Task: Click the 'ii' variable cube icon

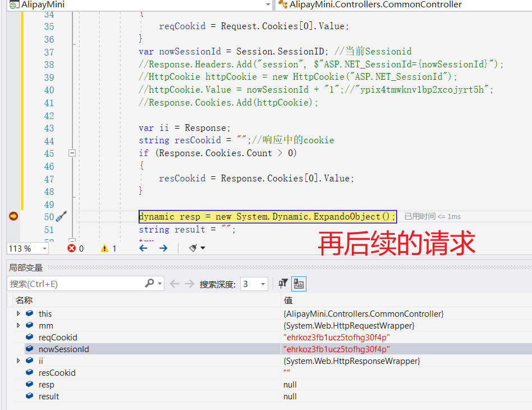Action: pyautogui.click(x=30, y=360)
